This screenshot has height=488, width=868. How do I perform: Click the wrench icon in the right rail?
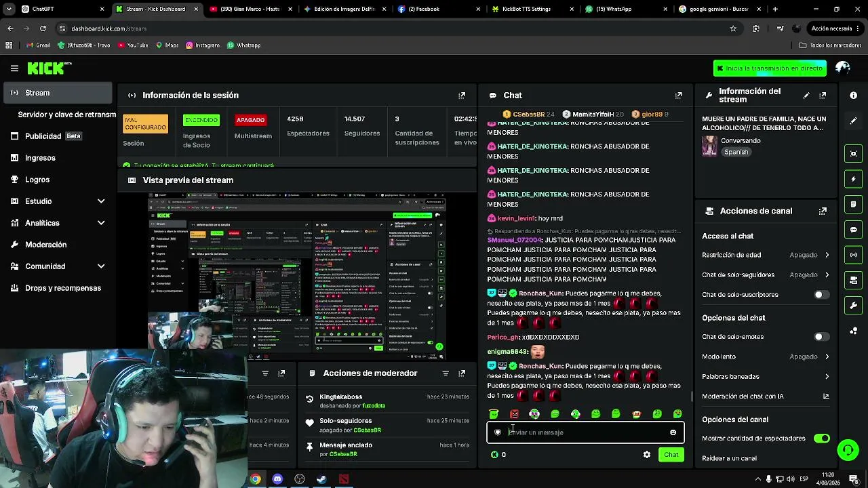tap(853, 306)
